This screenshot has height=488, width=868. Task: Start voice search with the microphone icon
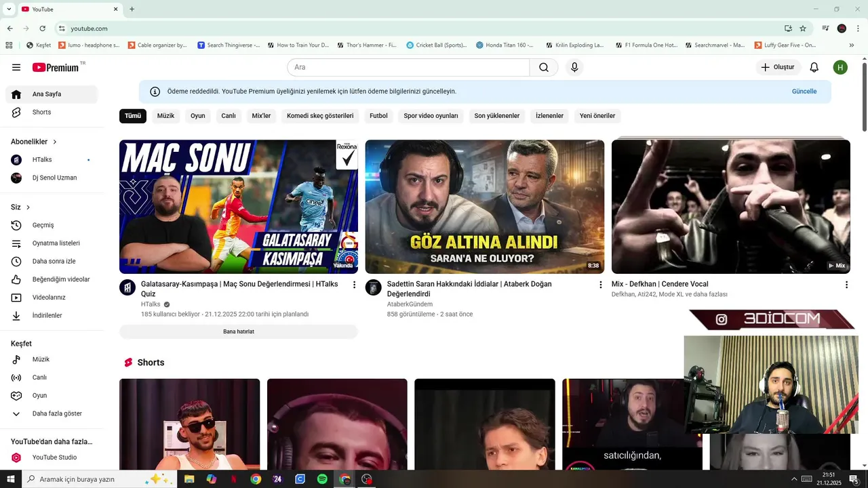(574, 67)
